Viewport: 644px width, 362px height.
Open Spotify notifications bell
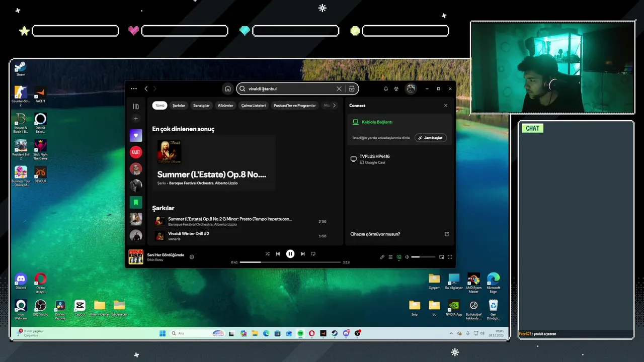386,88
